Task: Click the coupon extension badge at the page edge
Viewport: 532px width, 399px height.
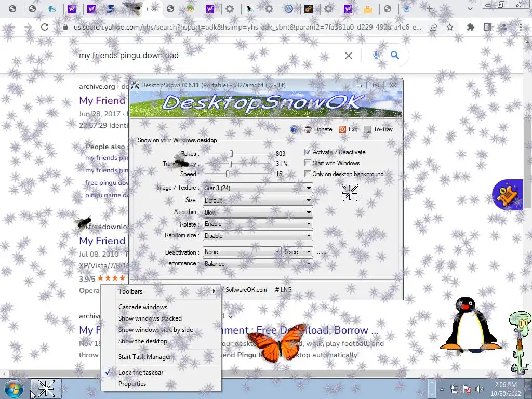Action: pos(508,195)
